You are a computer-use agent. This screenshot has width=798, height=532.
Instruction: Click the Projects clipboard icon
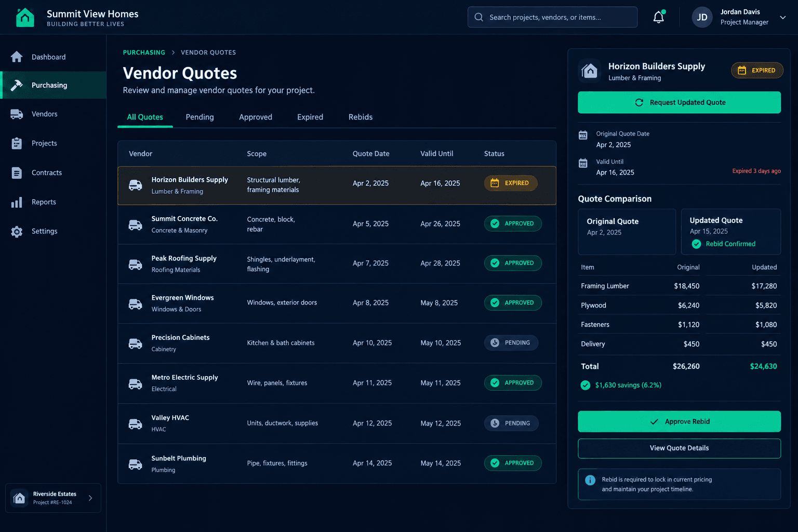[17, 143]
